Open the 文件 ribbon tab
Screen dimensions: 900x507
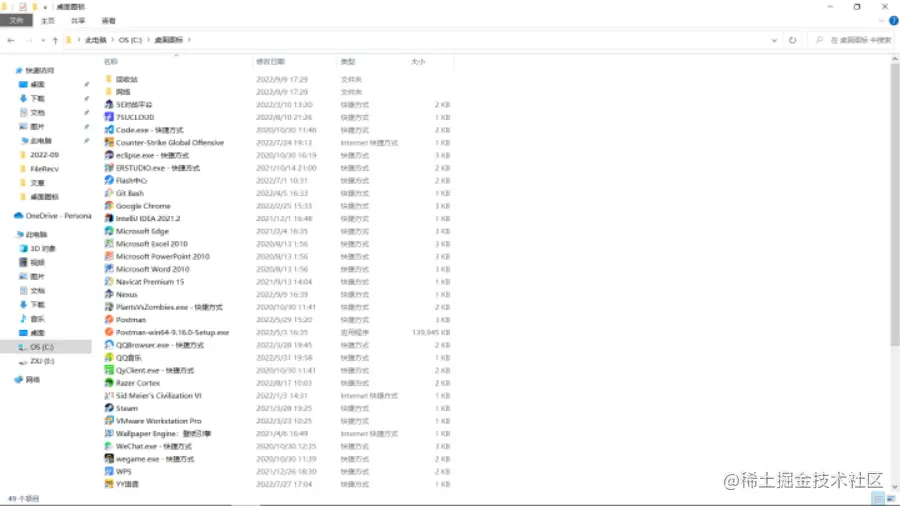[16, 21]
